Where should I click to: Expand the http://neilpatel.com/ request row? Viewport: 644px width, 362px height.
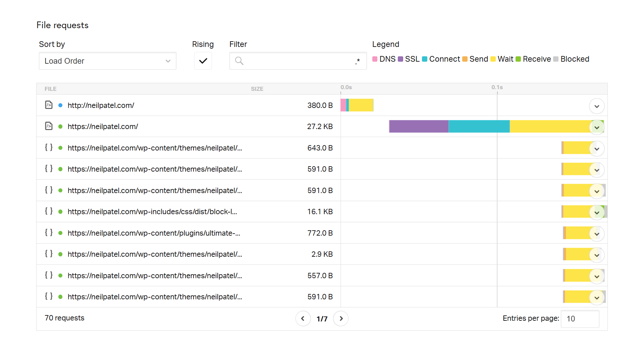point(597,106)
